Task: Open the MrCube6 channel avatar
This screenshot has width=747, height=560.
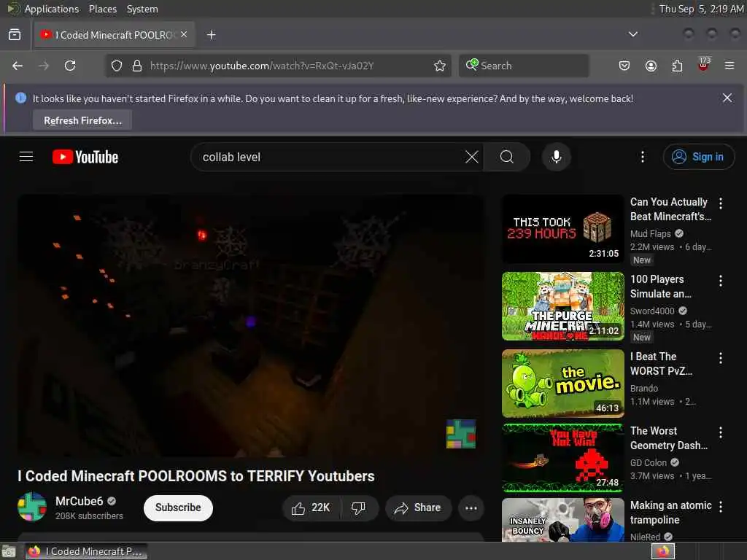Action: [x=32, y=507]
